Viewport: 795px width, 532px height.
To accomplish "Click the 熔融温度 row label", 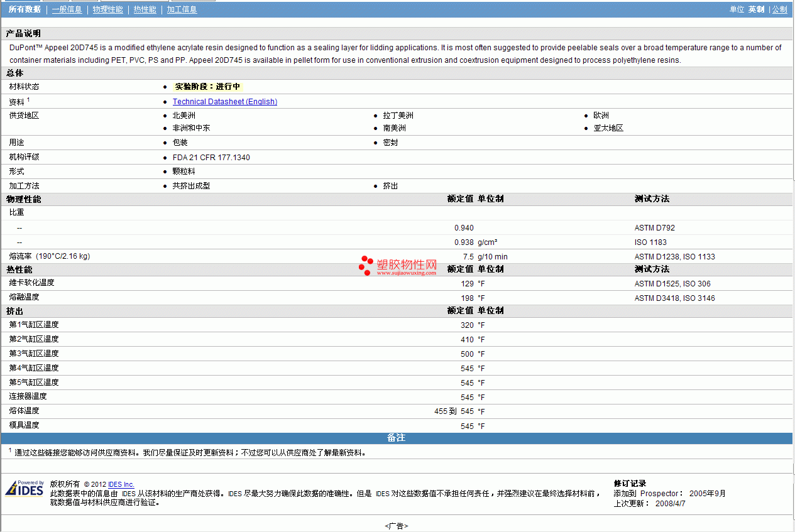I will [24, 297].
